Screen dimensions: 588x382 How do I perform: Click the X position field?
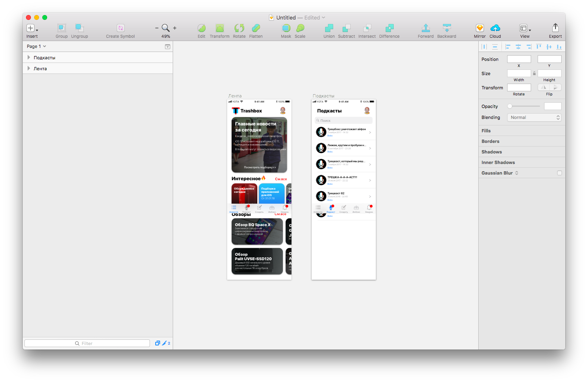(x=519, y=59)
